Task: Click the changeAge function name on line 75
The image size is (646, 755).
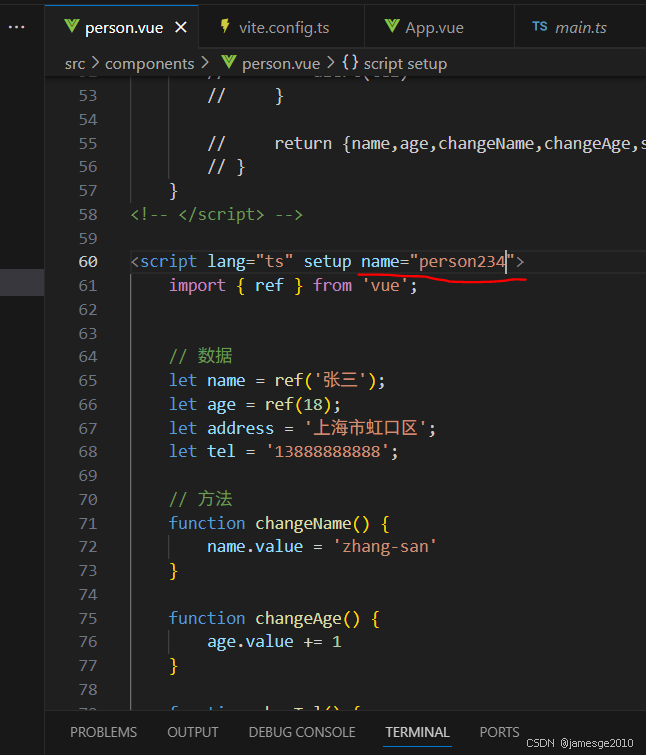Action: [x=298, y=619]
